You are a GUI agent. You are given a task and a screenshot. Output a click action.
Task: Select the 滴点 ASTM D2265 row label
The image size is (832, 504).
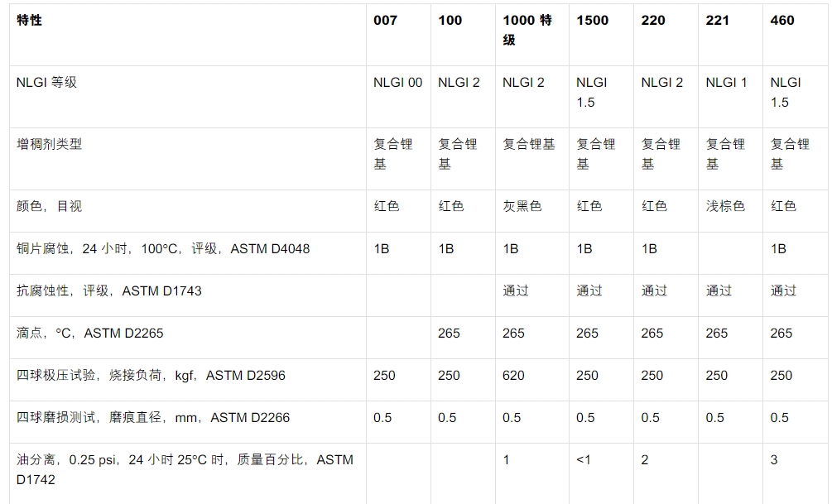click(x=90, y=334)
